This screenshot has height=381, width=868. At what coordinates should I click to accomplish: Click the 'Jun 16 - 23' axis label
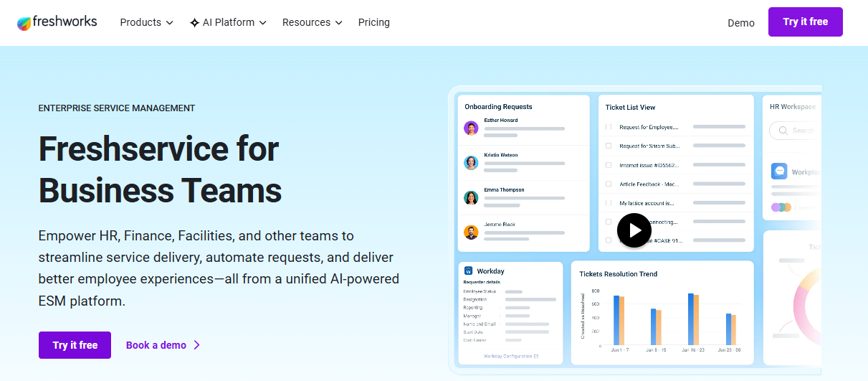coord(693,350)
